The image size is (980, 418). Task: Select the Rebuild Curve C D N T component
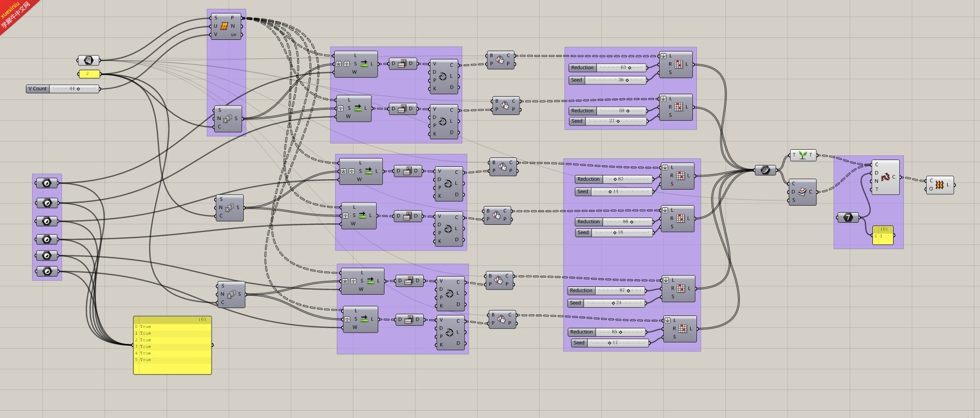885,177
